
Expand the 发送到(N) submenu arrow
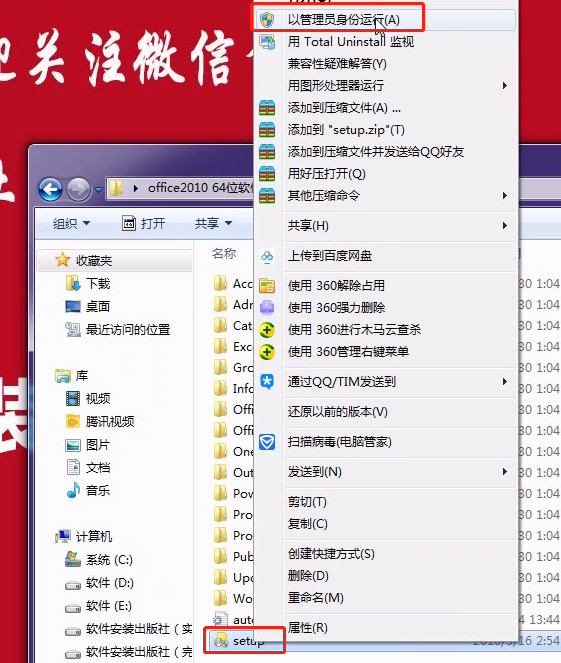(504, 472)
